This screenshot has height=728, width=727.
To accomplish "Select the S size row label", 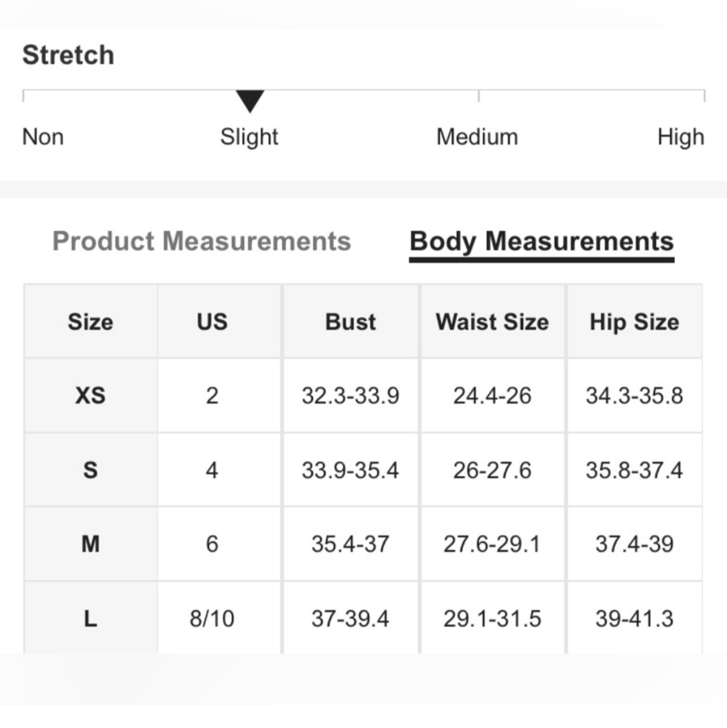I will pyautogui.click(x=91, y=470).
